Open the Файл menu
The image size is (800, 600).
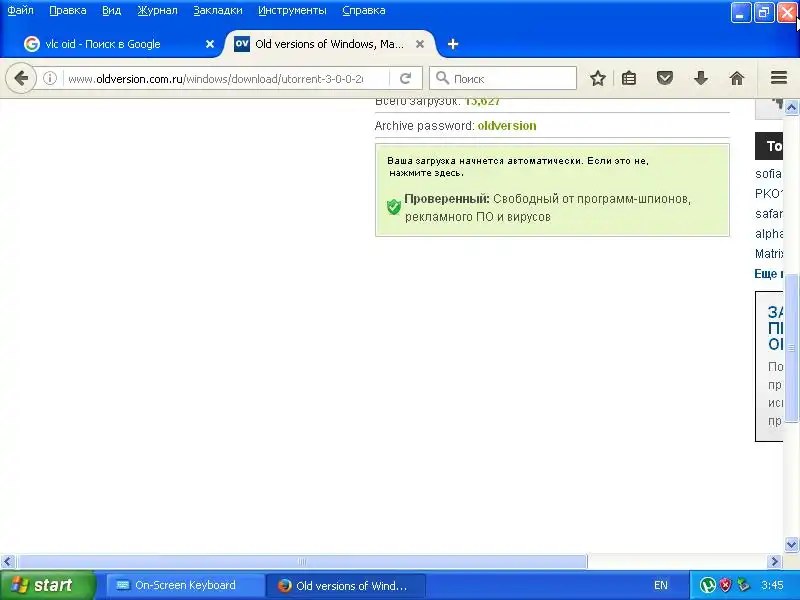[x=20, y=10]
